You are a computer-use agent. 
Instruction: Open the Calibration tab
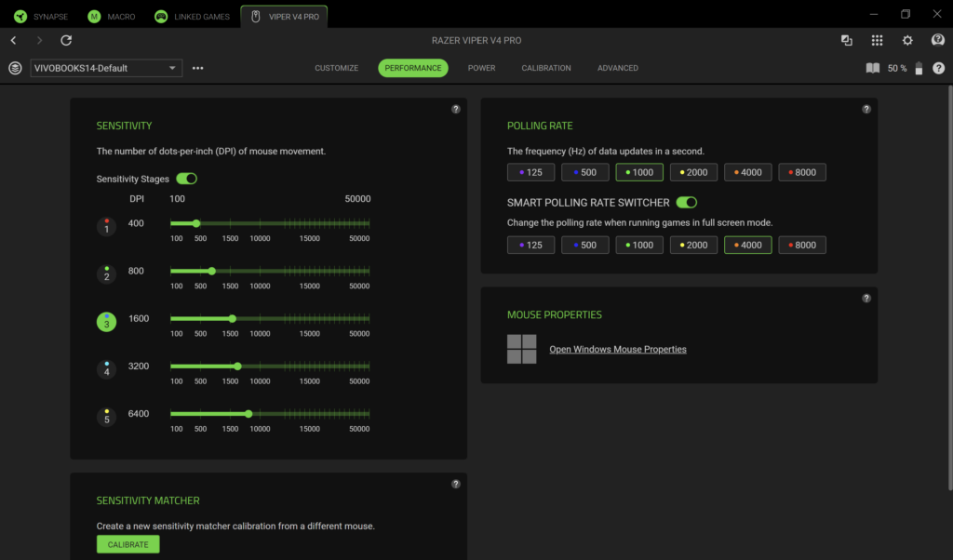pos(545,68)
